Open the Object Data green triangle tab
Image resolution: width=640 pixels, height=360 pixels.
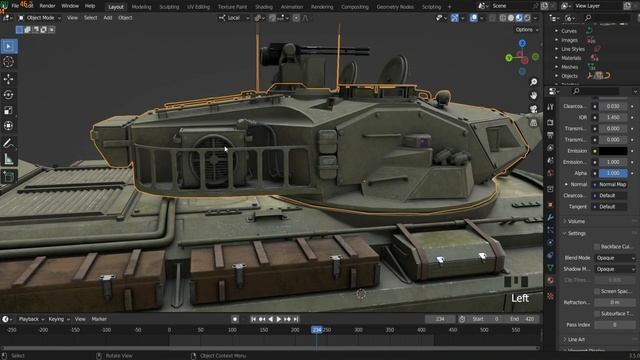coord(550,268)
